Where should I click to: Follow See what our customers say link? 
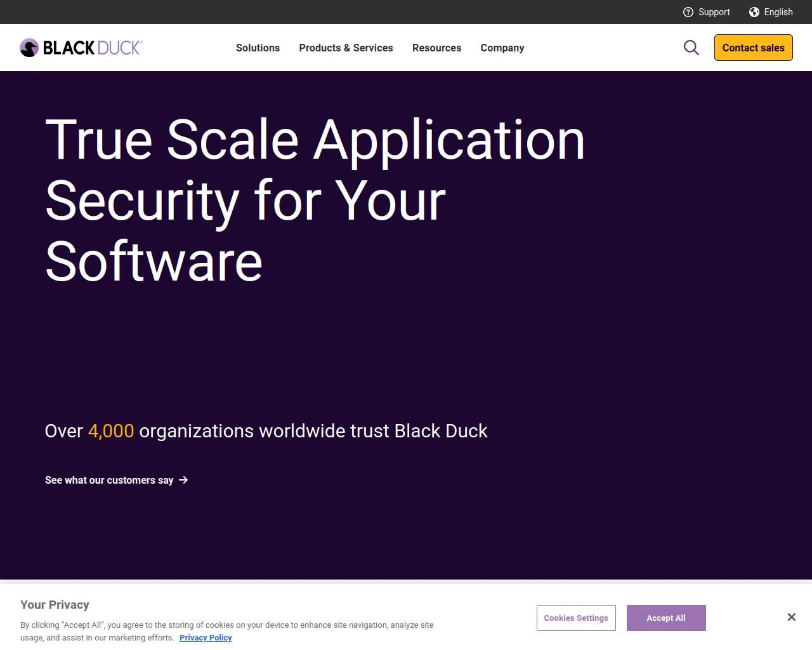click(116, 480)
